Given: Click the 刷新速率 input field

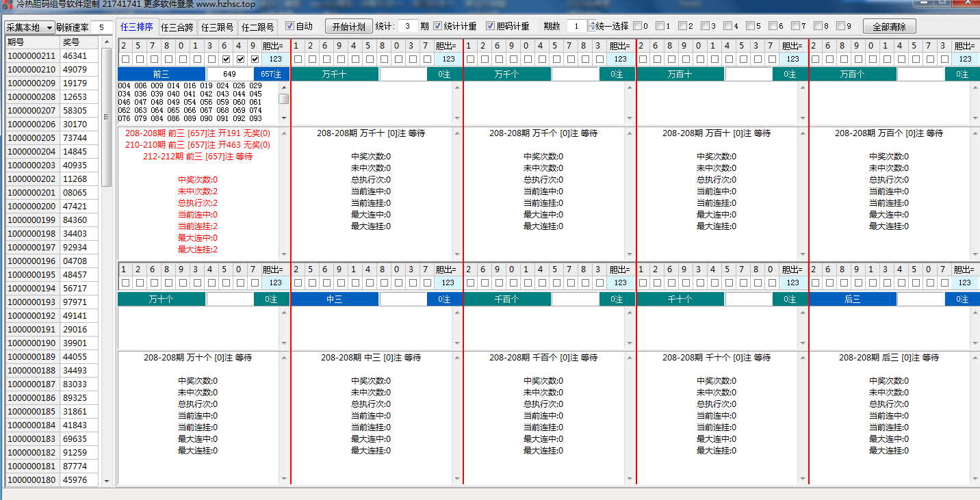Looking at the screenshot, I should click(101, 27).
